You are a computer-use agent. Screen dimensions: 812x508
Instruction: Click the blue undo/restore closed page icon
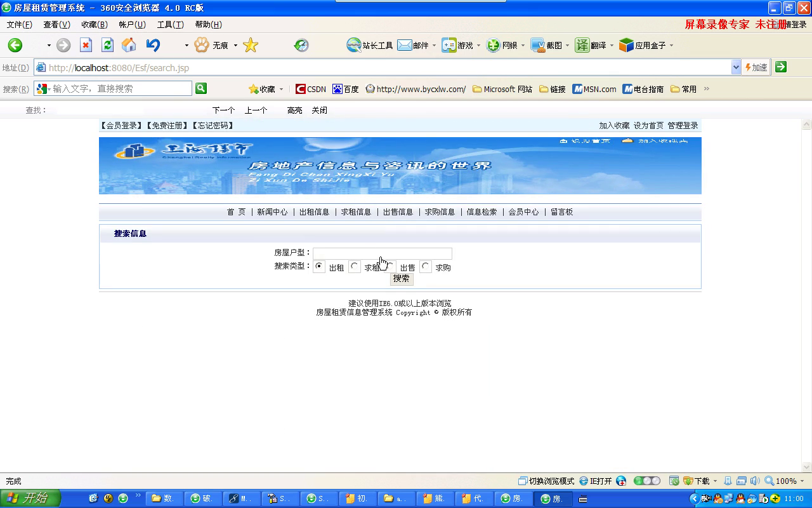153,45
